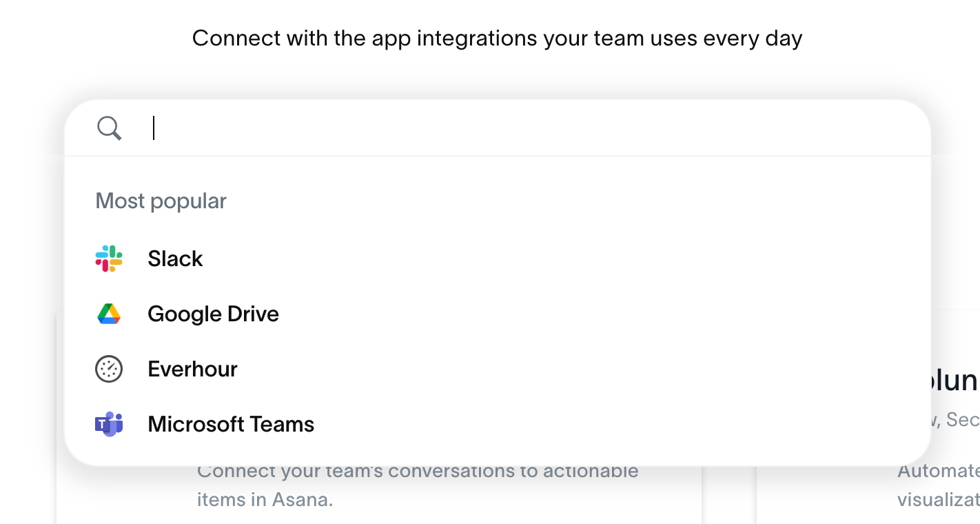The width and height of the screenshot is (980, 524).
Task: Click the Everhour clock icon
Action: 109,369
